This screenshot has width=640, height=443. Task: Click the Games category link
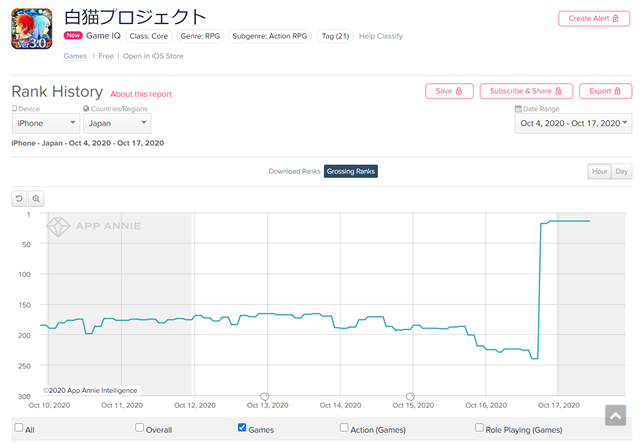76,56
